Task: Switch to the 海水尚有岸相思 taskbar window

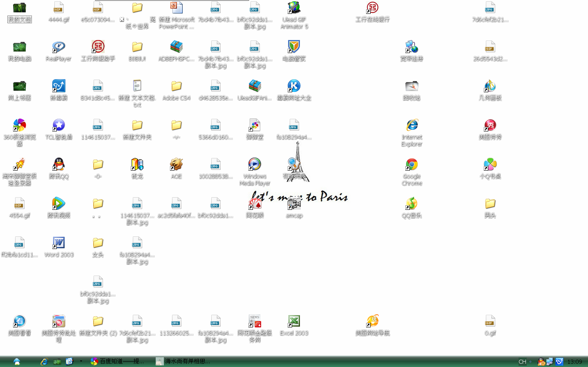Action: (x=184, y=361)
